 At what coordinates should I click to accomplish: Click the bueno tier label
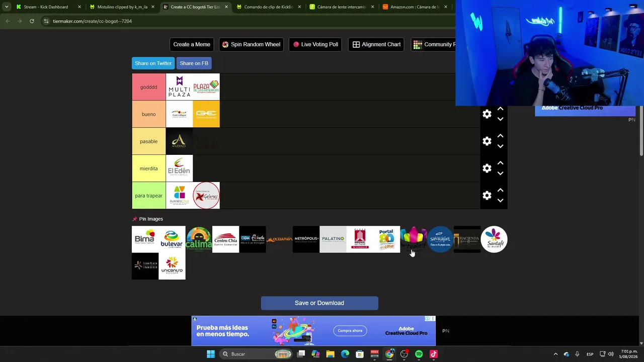(x=148, y=114)
